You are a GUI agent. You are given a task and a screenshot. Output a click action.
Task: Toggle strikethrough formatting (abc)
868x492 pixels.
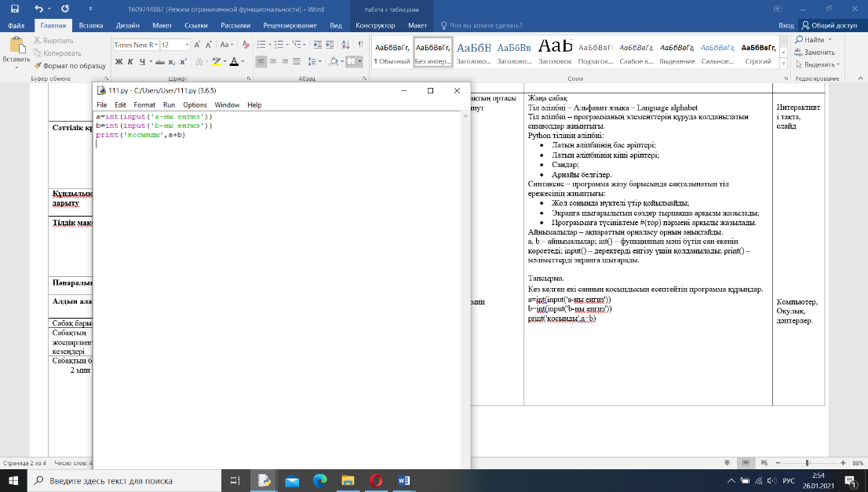(159, 61)
